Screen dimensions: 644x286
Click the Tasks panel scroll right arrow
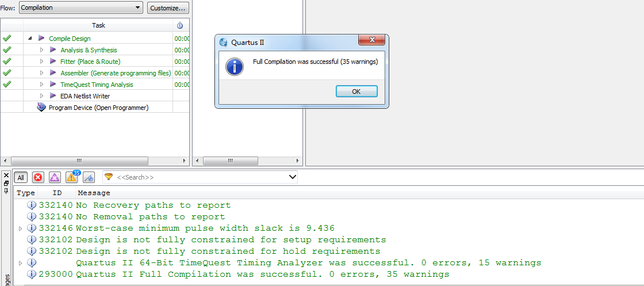pyautogui.click(x=185, y=161)
